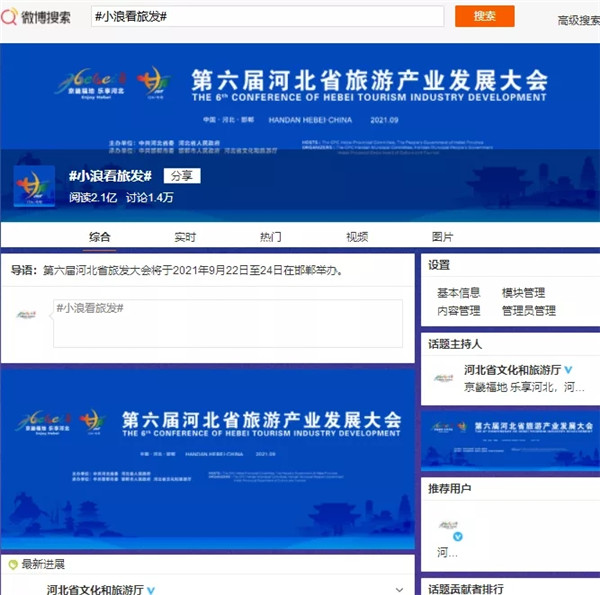Open the 视频 tab
The height and width of the screenshot is (595, 600).
point(357,237)
